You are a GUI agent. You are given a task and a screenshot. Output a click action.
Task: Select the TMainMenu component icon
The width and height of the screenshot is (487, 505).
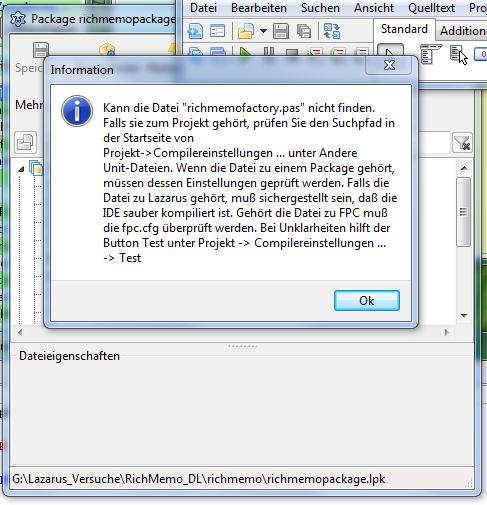[431, 54]
